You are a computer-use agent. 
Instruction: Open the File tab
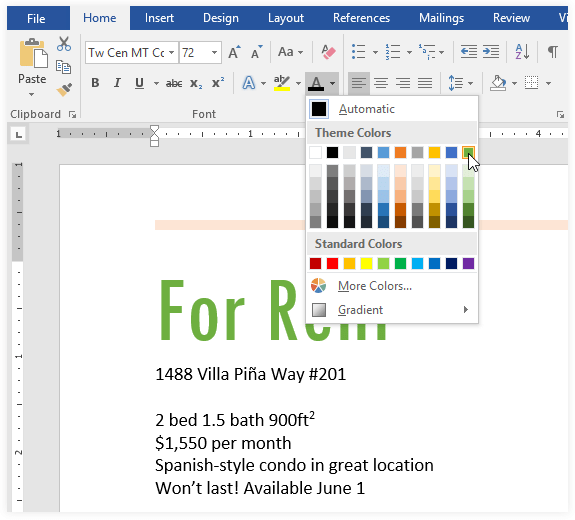point(36,18)
